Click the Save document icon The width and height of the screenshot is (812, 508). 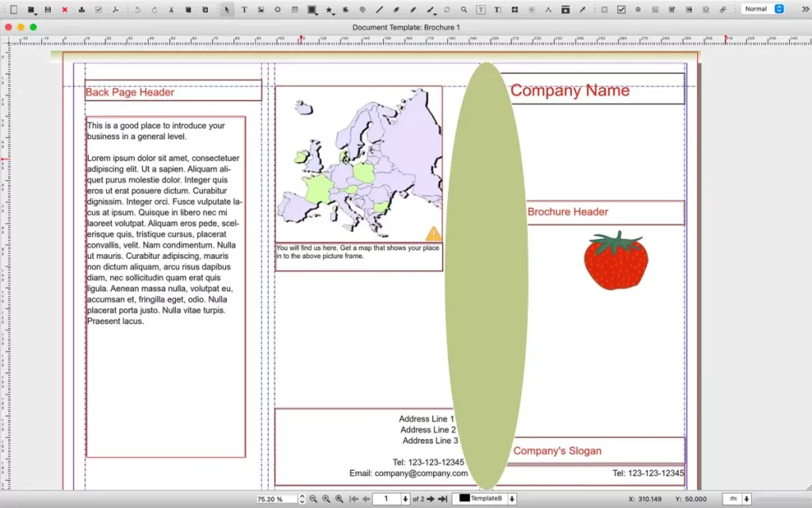pos(48,10)
